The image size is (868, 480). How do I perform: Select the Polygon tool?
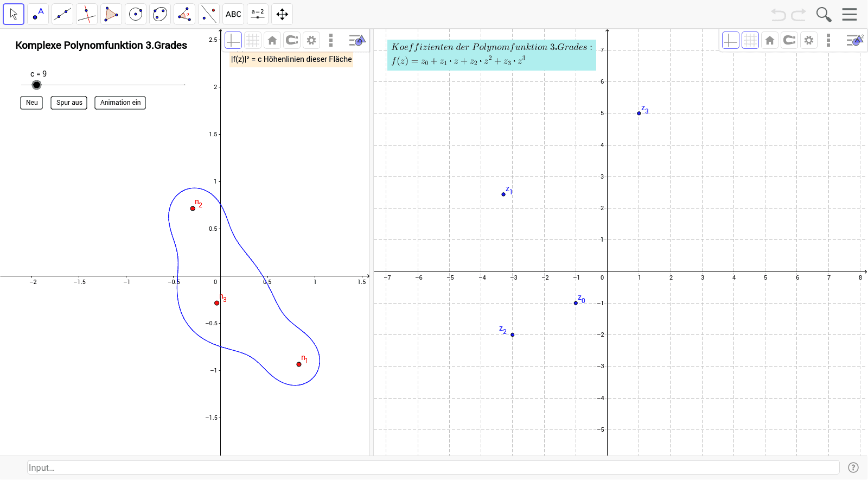coord(111,14)
